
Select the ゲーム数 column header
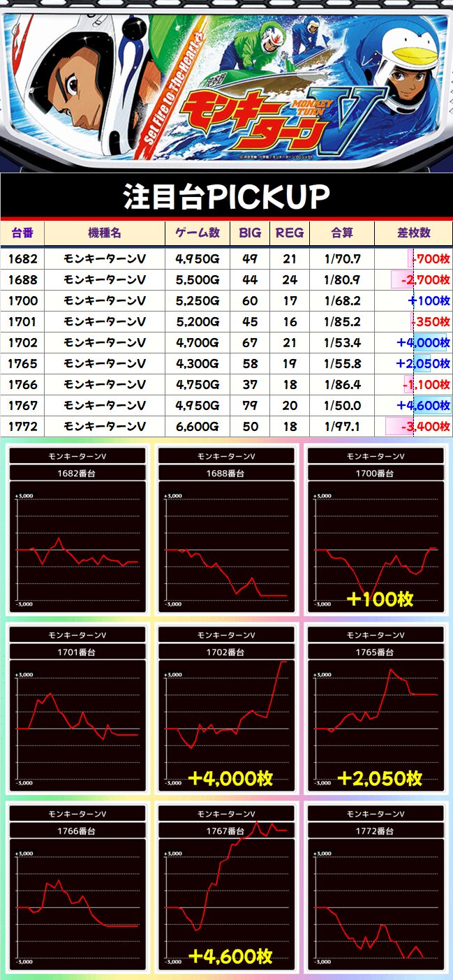pos(198,233)
